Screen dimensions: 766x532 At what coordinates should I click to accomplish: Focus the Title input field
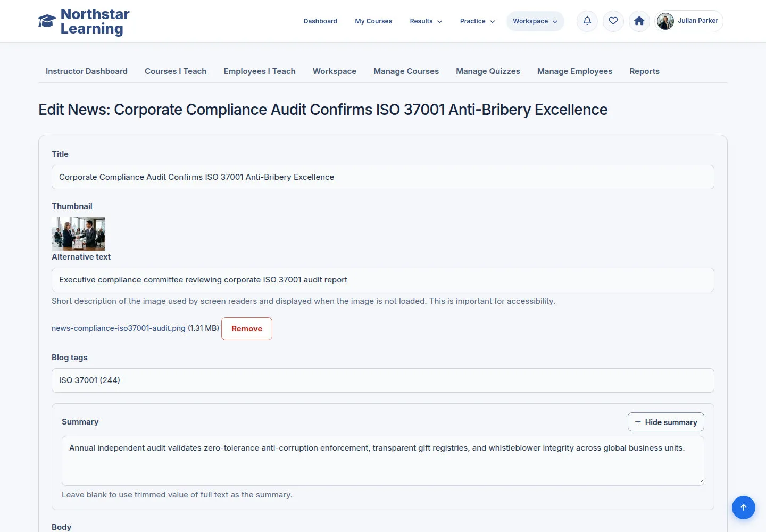tap(383, 177)
